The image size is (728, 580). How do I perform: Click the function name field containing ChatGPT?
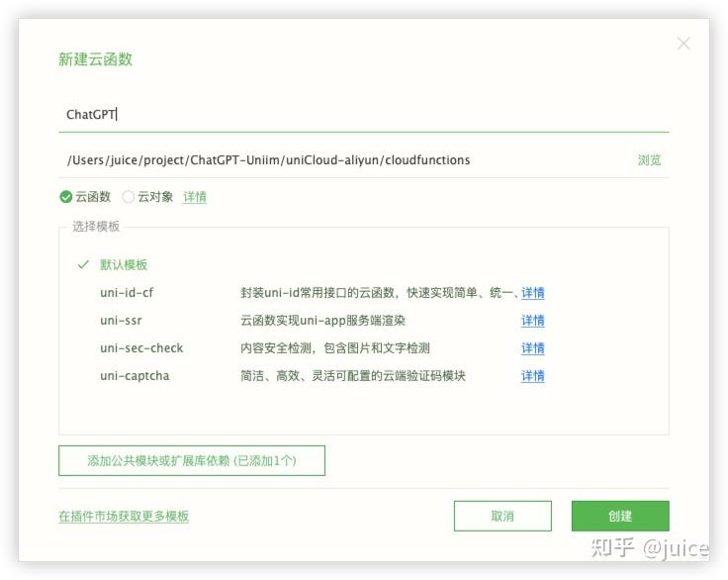click(364, 115)
